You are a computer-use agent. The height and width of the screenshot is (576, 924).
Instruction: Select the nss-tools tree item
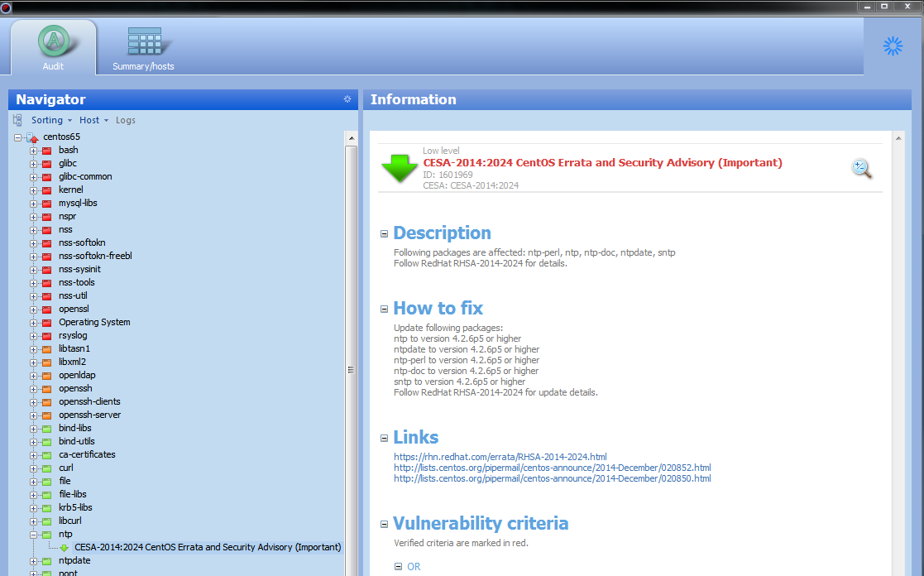[x=77, y=283]
